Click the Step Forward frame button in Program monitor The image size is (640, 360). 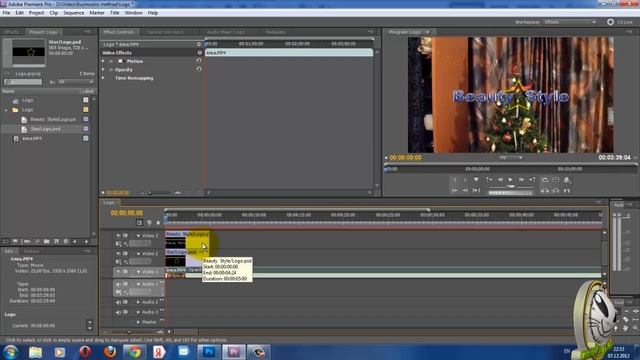point(521,180)
